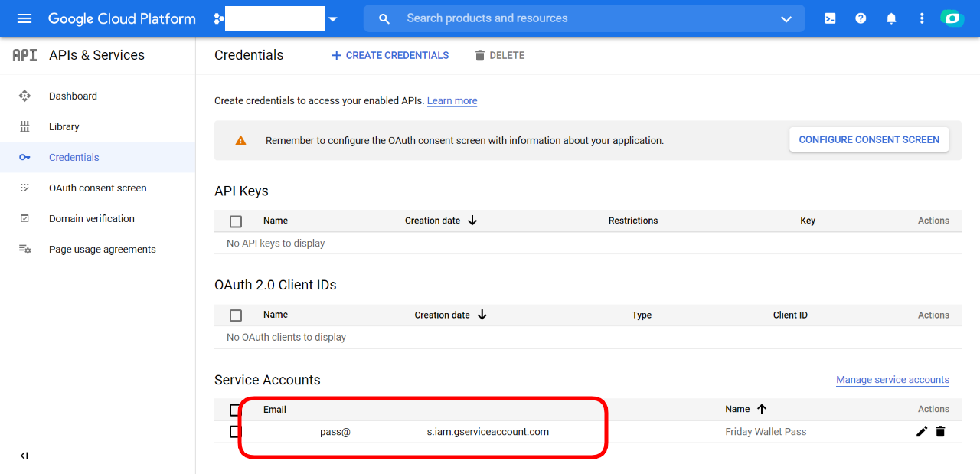Click the Key column header

point(808,221)
